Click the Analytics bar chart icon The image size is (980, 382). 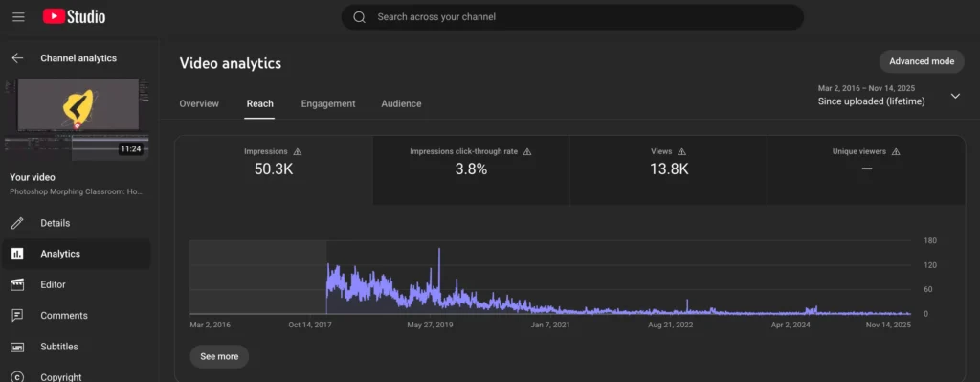tap(17, 254)
